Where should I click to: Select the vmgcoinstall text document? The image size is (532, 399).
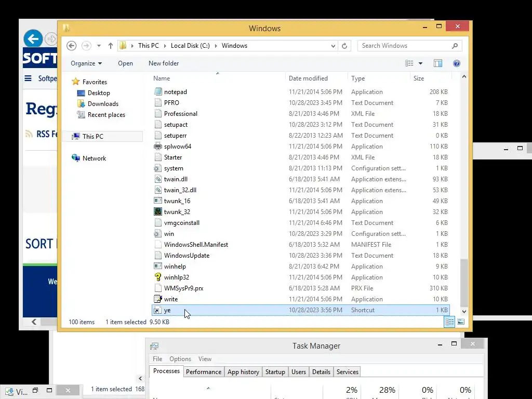click(300, 222)
